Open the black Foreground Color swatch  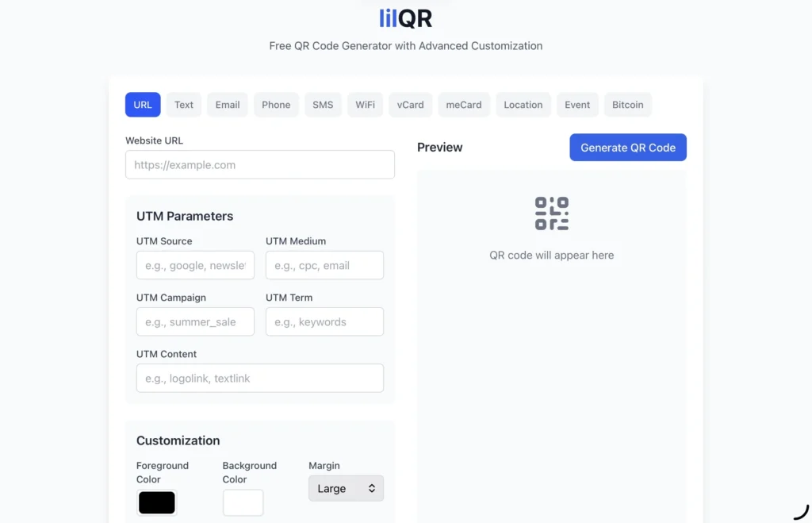click(x=157, y=502)
